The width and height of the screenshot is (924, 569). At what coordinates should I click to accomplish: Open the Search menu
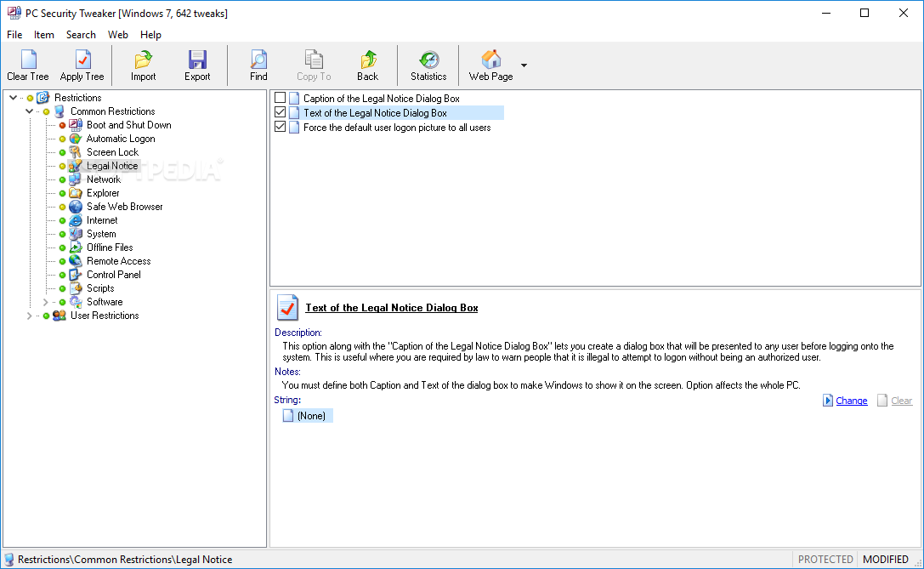coord(81,35)
